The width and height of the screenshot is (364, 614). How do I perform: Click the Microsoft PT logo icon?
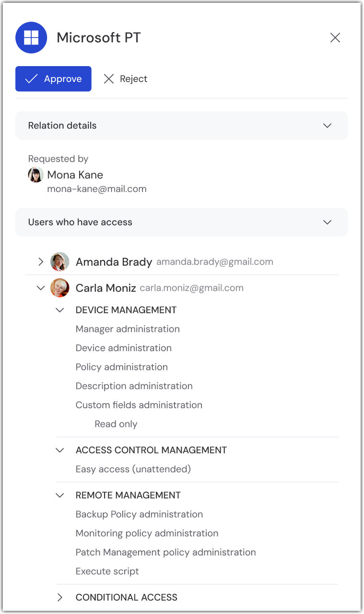click(x=31, y=37)
